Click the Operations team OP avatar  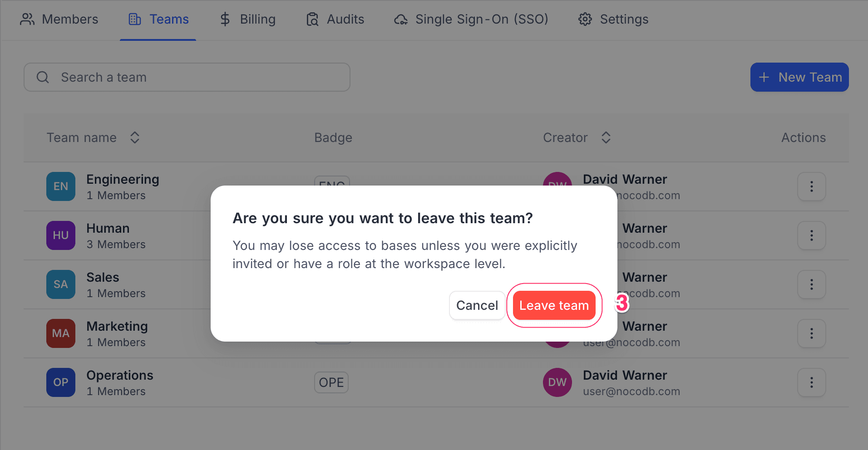click(x=61, y=382)
